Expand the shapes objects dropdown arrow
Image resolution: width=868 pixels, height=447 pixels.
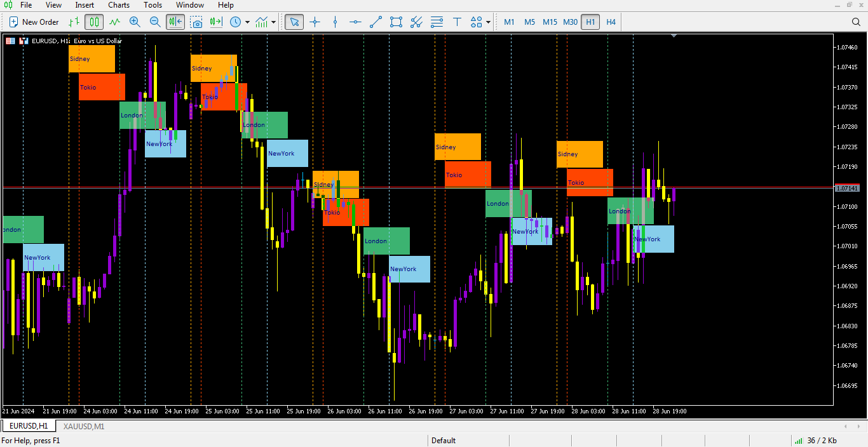(488, 22)
